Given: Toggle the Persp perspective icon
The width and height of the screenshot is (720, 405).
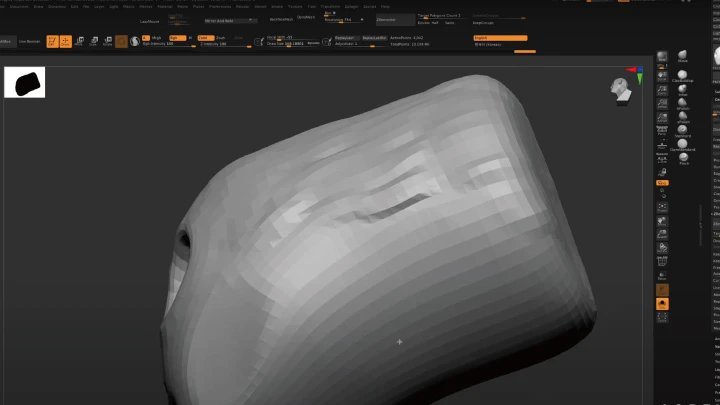Looking at the screenshot, I should [x=662, y=130].
